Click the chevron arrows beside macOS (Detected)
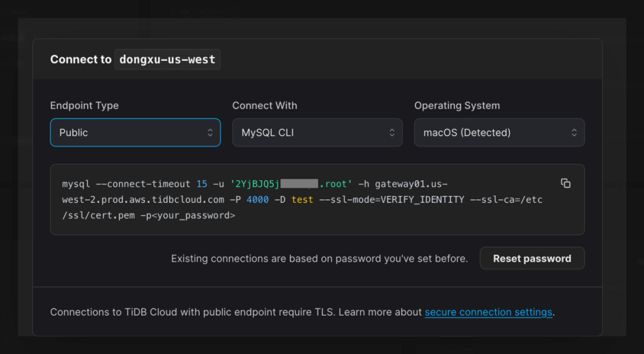This screenshot has width=644, height=354. [574, 133]
